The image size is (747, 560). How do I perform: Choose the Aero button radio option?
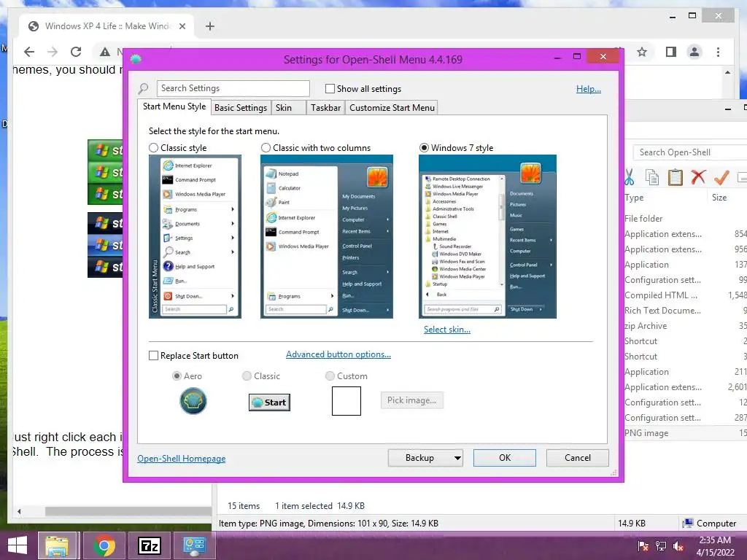[x=177, y=376]
